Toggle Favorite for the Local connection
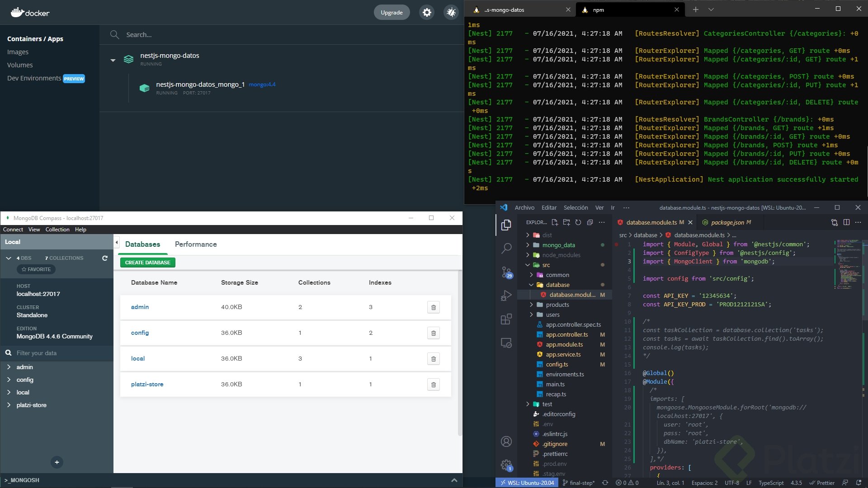 click(36, 269)
